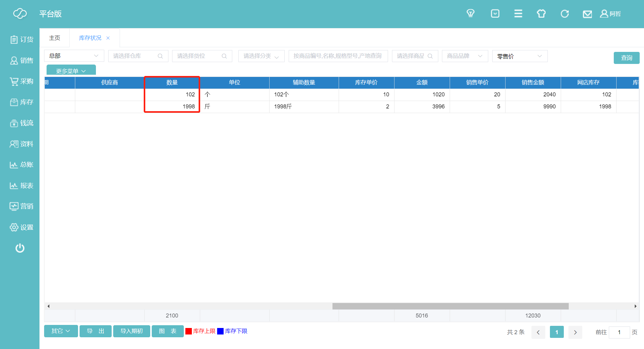644x349 pixels.
Task: Click the 导入期初 button
Action: (x=131, y=331)
